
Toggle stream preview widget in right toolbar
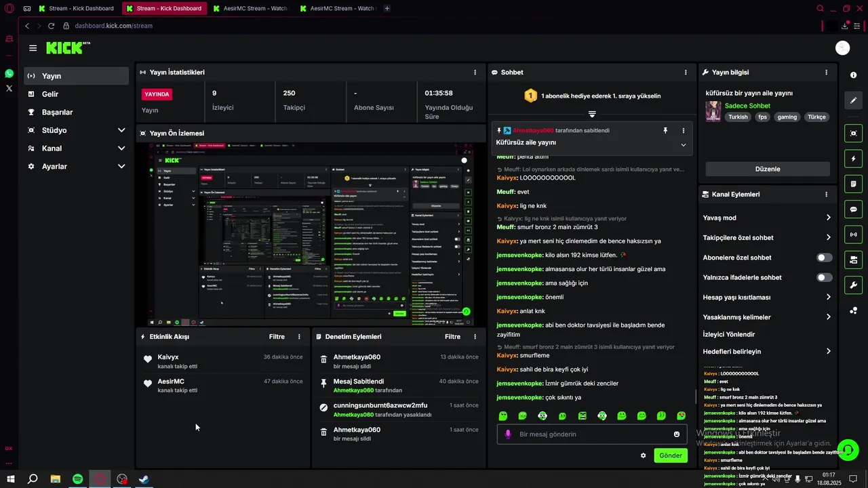[853, 133]
